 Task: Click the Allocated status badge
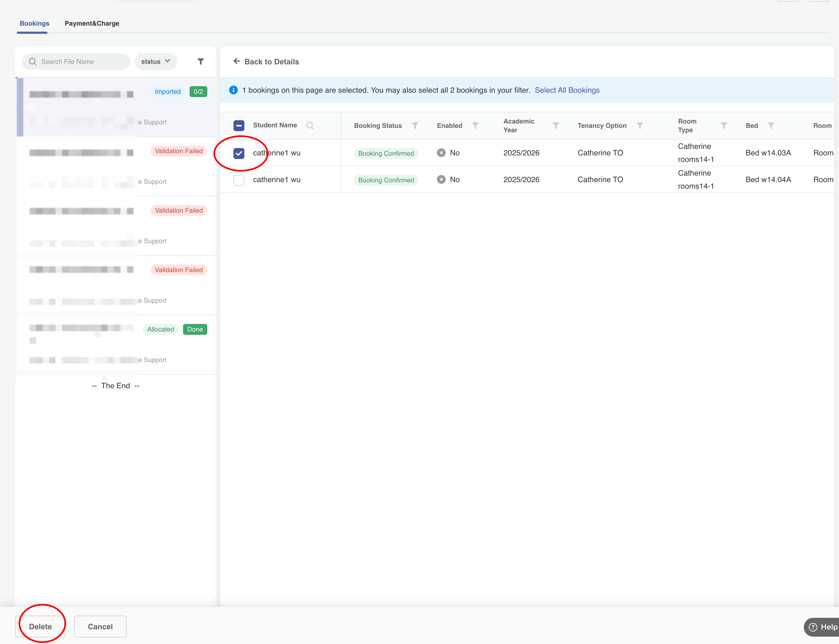click(x=161, y=329)
